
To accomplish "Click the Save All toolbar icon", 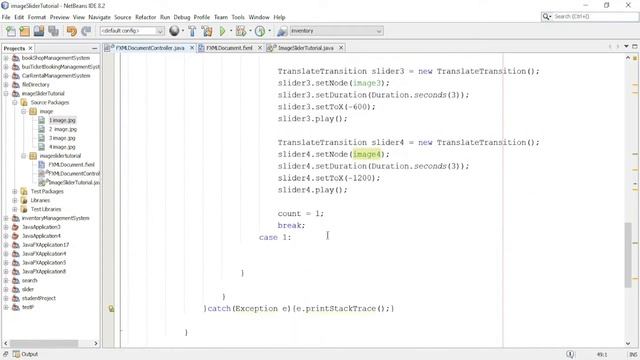I will [x=53, y=31].
